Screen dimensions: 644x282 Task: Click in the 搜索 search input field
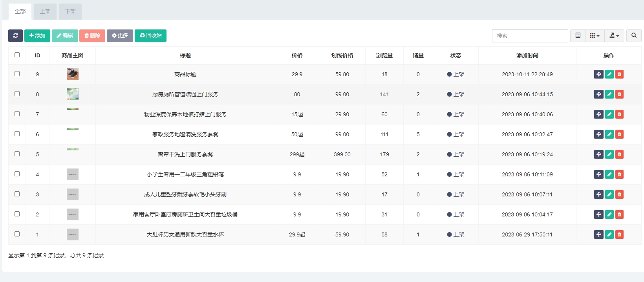pos(530,36)
